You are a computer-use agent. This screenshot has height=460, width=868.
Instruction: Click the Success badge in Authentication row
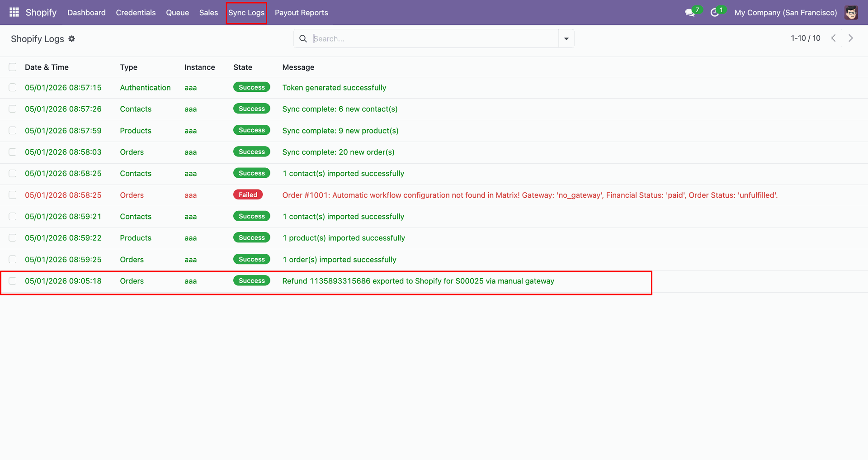[x=252, y=87]
